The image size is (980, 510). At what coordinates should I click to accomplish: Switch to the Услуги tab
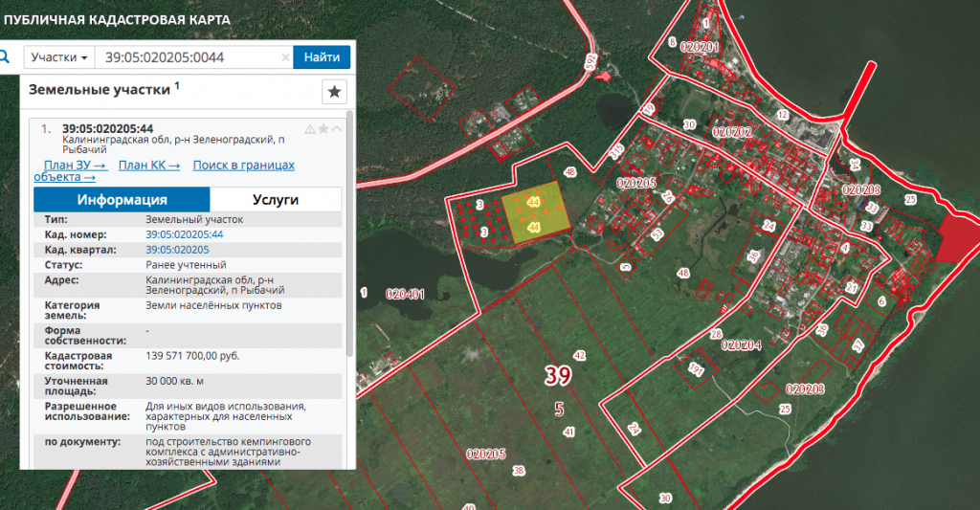coord(276,199)
